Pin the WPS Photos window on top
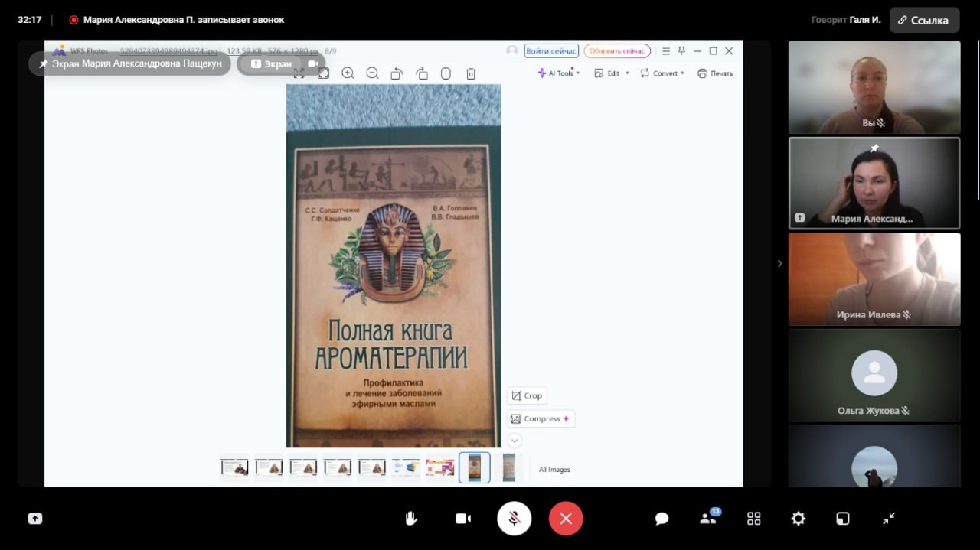This screenshot has width=980, height=550. (681, 51)
